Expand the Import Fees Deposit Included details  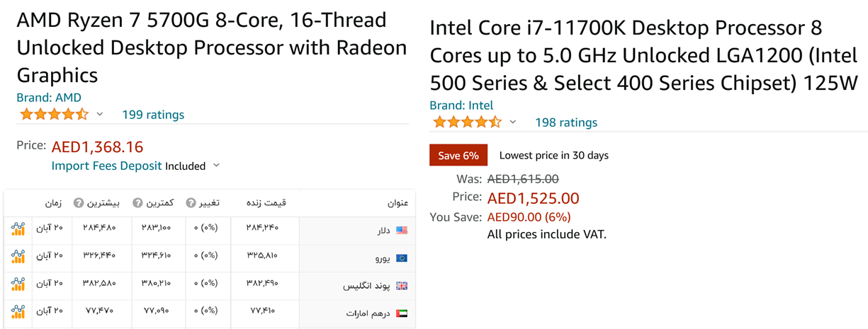(x=216, y=166)
